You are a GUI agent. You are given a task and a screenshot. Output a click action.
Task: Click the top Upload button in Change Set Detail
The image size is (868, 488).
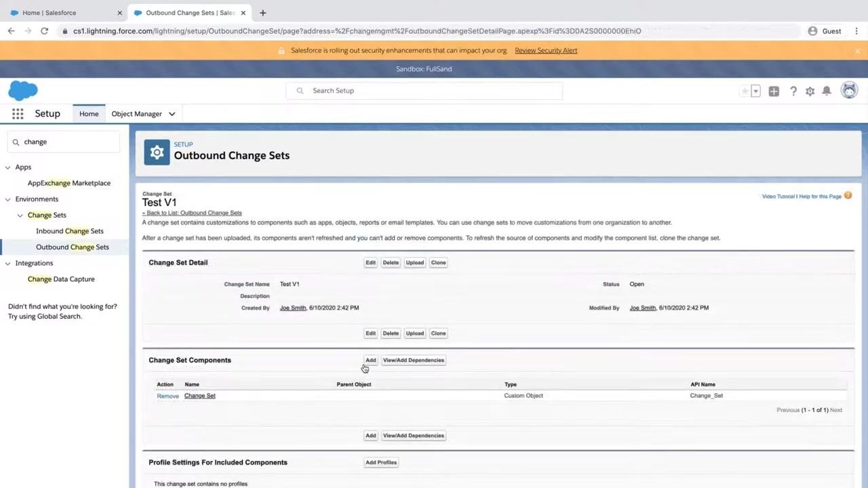pyautogui.click(x=415, y=263)
